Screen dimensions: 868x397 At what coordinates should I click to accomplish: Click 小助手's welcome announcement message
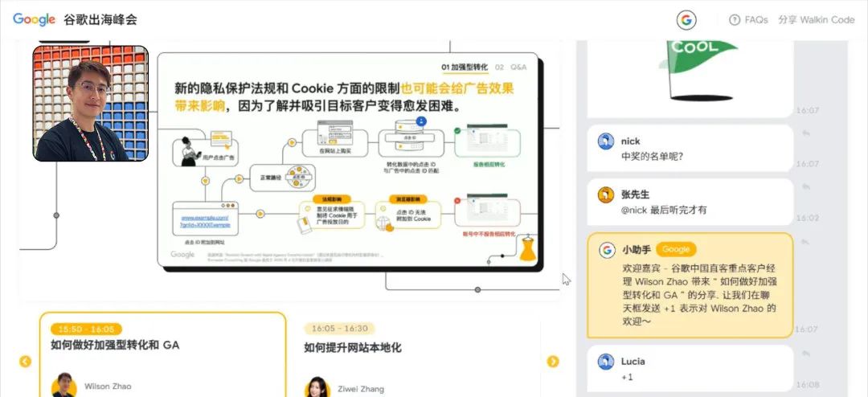click(690, 285)
